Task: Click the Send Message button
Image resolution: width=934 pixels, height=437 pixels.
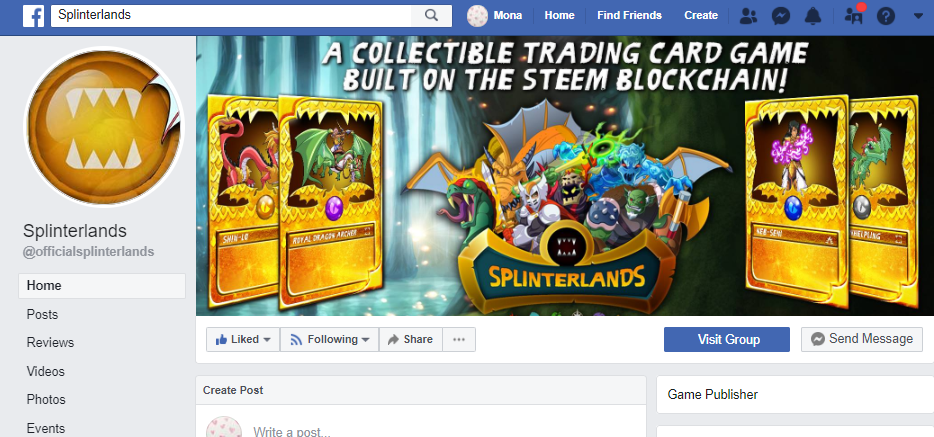Action: (x=861, y=339)
